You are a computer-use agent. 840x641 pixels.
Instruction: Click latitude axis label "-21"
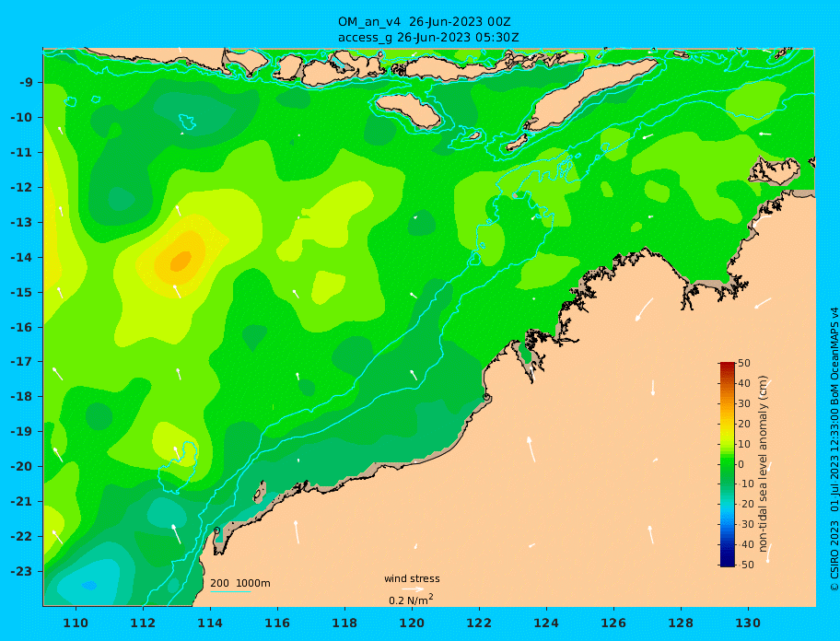coord(21,502)
